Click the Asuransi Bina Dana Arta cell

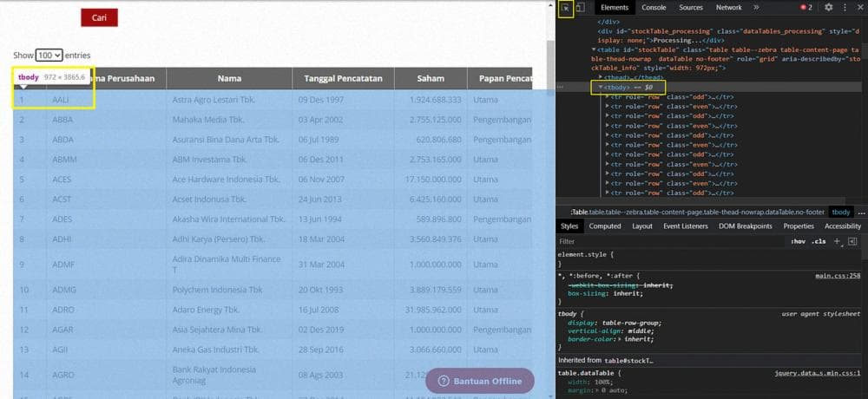pos(229,140)
